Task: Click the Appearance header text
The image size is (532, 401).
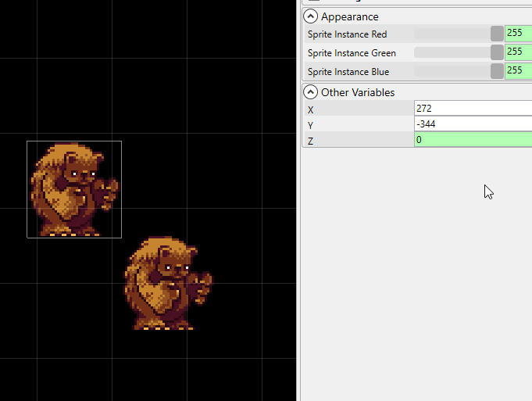Action: point(349,16)
